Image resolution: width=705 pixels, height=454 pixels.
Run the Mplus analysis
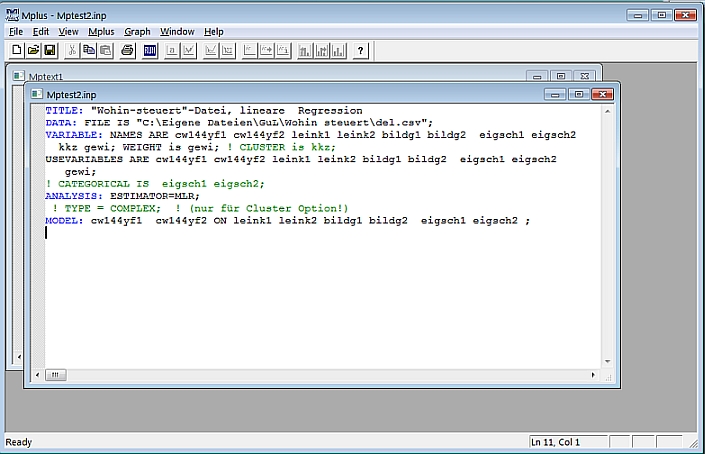click(150, 50)
